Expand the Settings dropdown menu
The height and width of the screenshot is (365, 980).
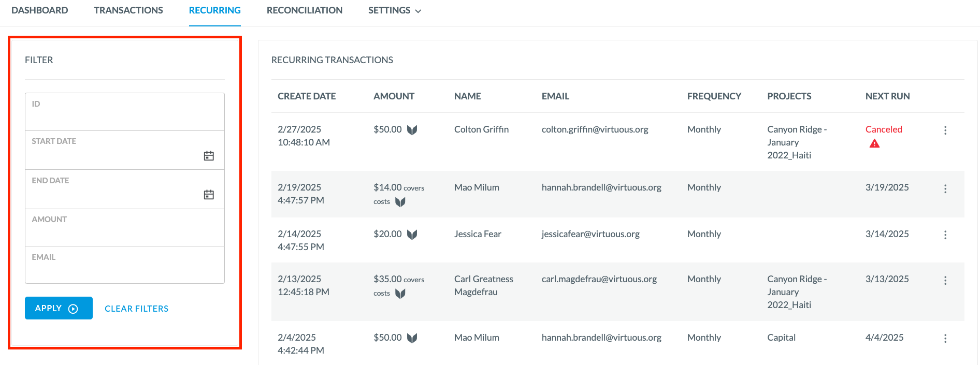pyautogui.click(x=395, y=10)
